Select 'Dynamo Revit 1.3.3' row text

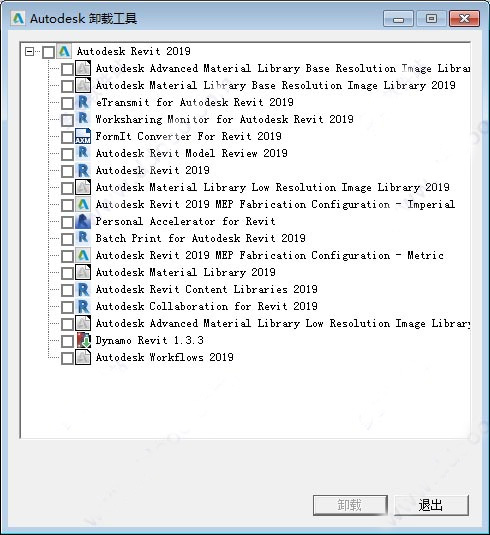[x=149, y=341]
